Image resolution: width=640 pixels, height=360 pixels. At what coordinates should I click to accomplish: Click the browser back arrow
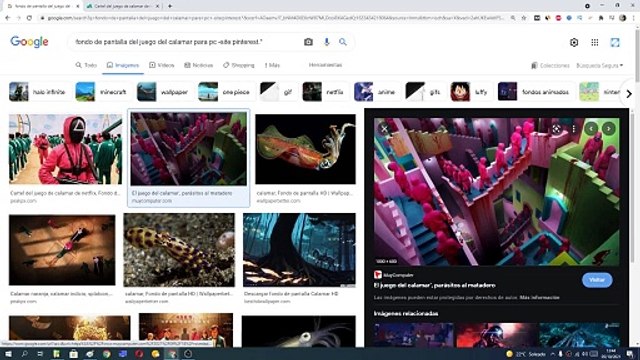[7, 18]
